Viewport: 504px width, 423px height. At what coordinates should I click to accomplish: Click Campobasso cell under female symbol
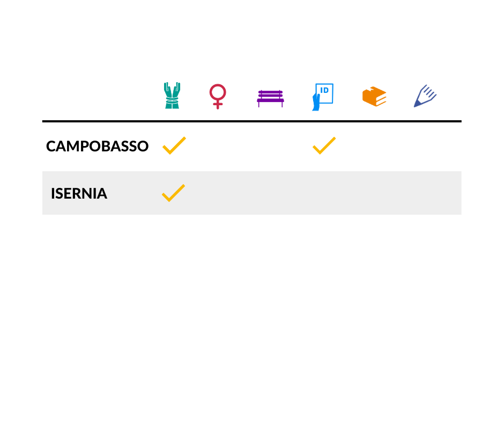click(218, 146)
